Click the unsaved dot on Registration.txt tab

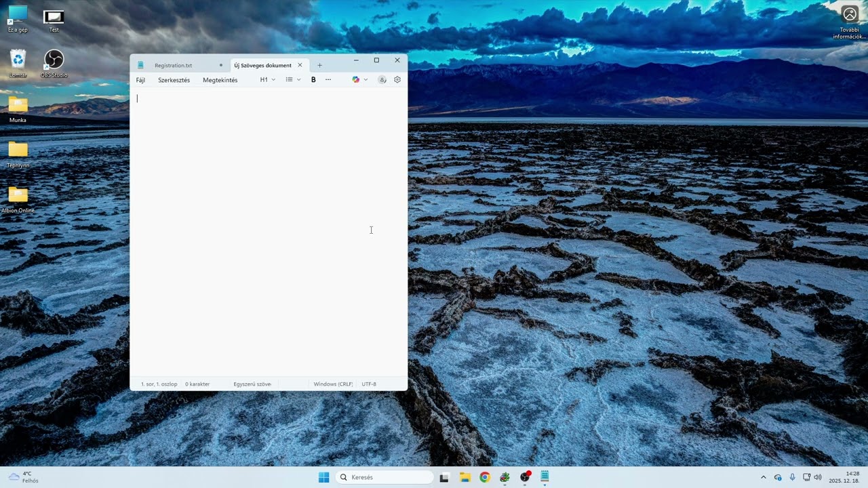(220, 66)
